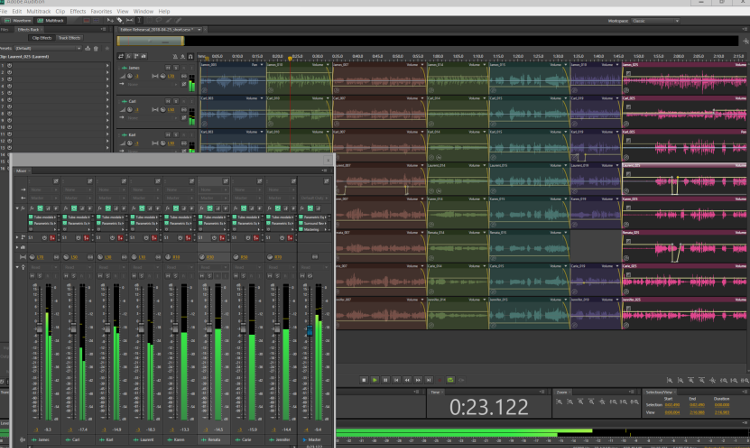This screenshot has width=750, height=448.
Task: Toggle send pre/post fader on Carl channel
Action: pyautogui.click(x=87, y=238)
